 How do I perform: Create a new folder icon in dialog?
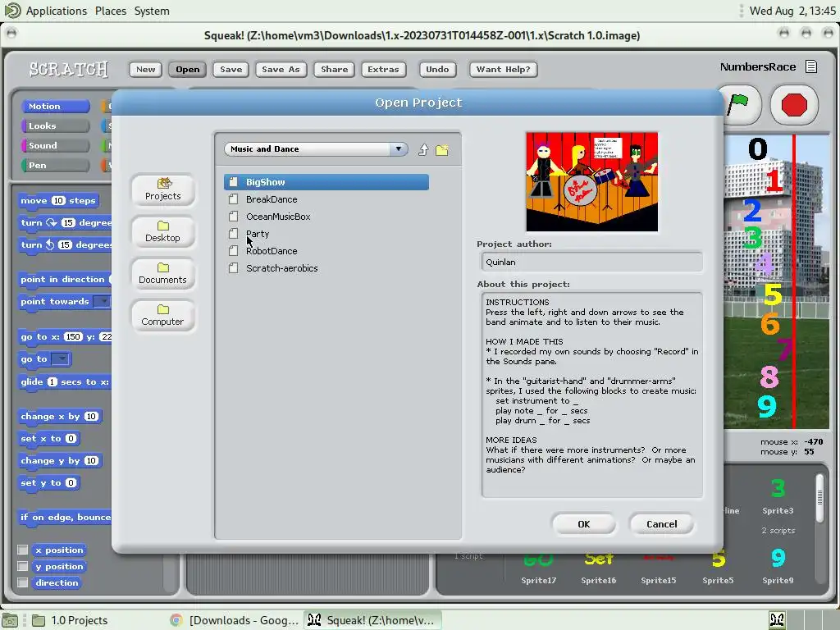click(x=442, y=149)
